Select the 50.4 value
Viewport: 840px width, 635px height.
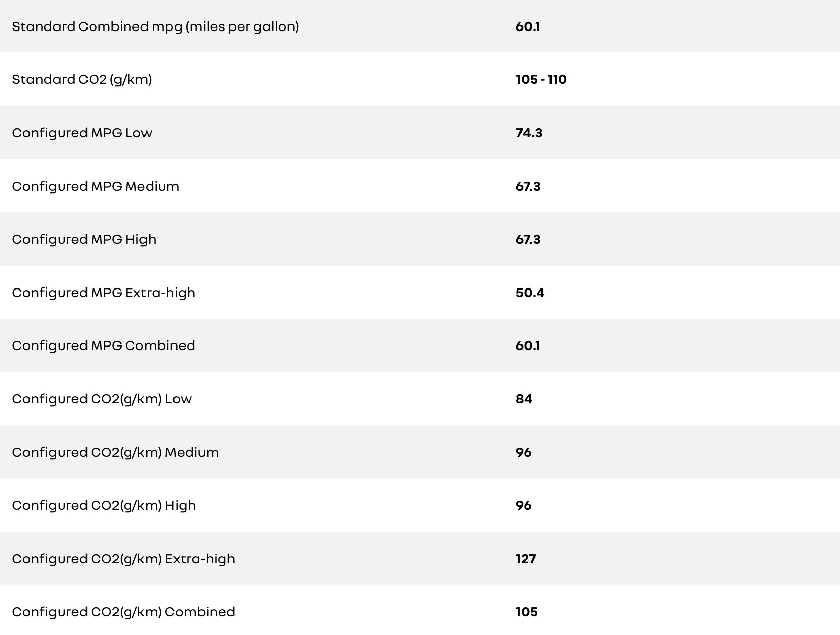530,293
